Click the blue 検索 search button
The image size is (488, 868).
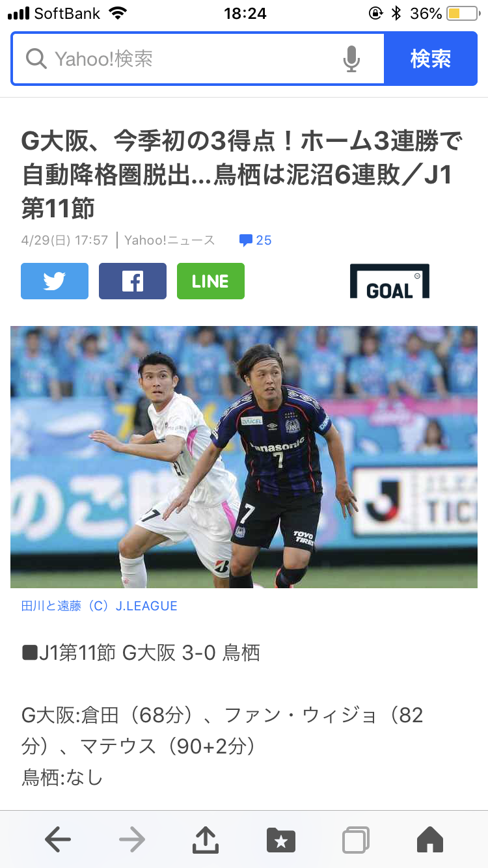pyautogui.click(x=431, y=59)
